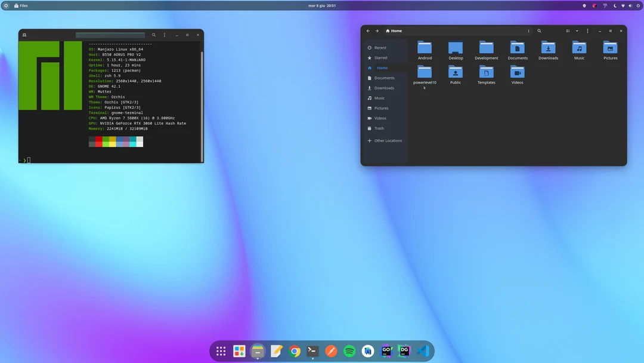Open the hamburger menu in Files window
644x363 pixels.
point(587,30)
